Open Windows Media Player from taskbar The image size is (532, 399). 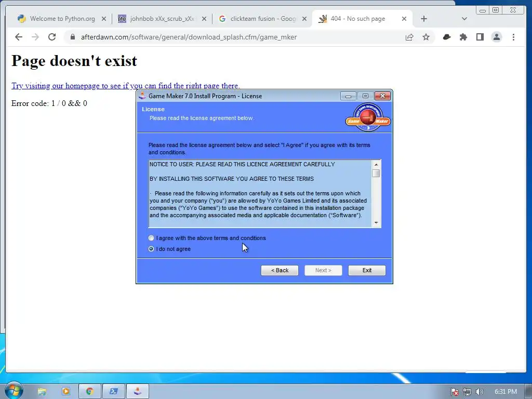coord(66,392)
